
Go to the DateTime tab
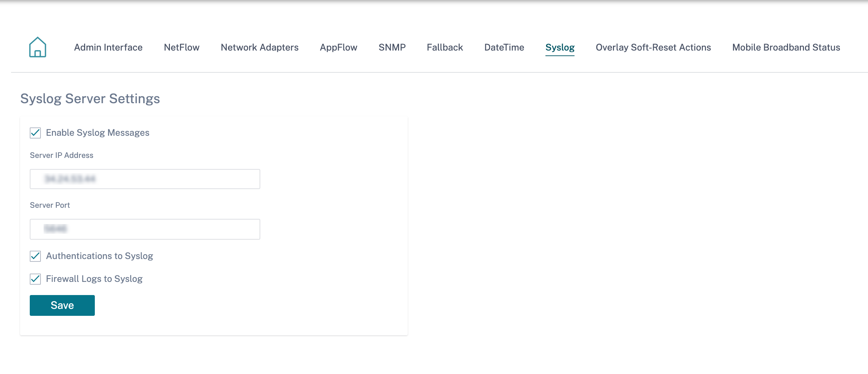[504, 47]
